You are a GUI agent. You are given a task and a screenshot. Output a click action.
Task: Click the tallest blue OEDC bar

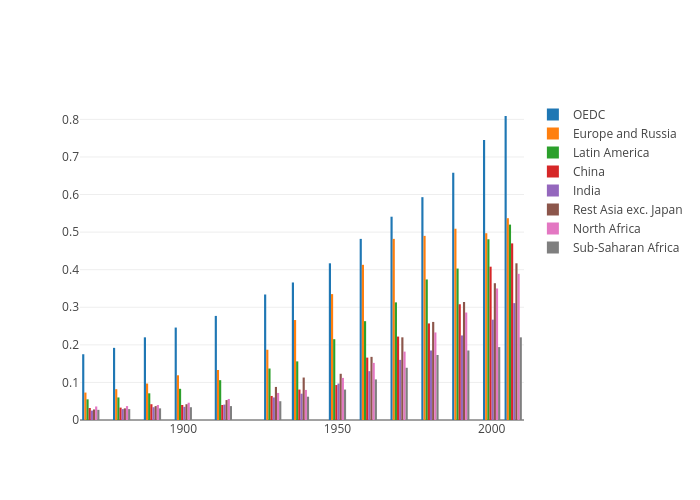click(505, 268)
